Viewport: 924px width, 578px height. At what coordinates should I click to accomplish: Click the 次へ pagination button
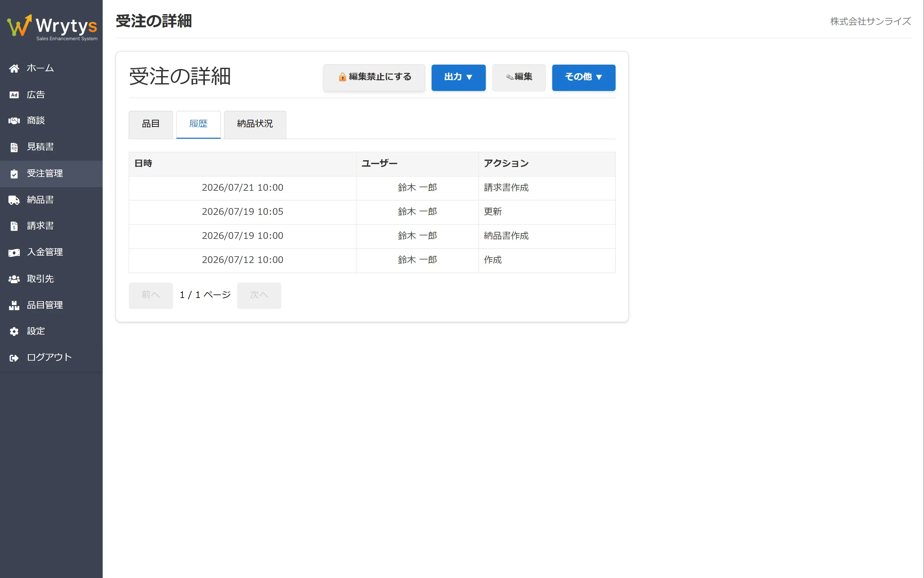(x=259, y=295)
